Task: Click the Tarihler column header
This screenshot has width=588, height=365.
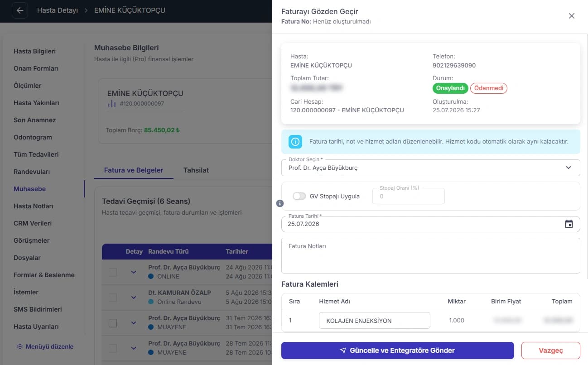Action: coord(237,251)
